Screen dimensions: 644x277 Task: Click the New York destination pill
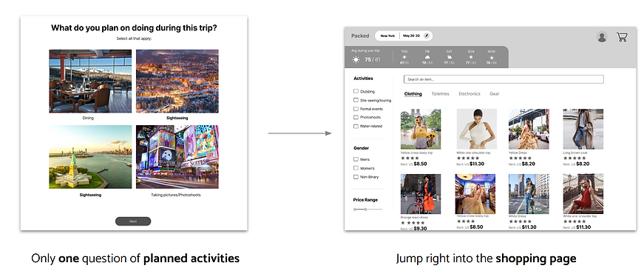click(387, 36)
